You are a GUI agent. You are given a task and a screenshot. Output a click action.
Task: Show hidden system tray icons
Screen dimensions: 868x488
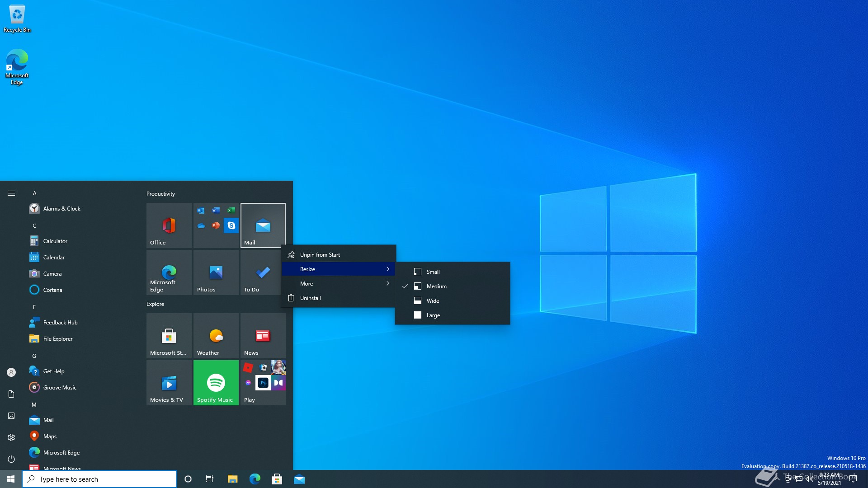(777, 479)
